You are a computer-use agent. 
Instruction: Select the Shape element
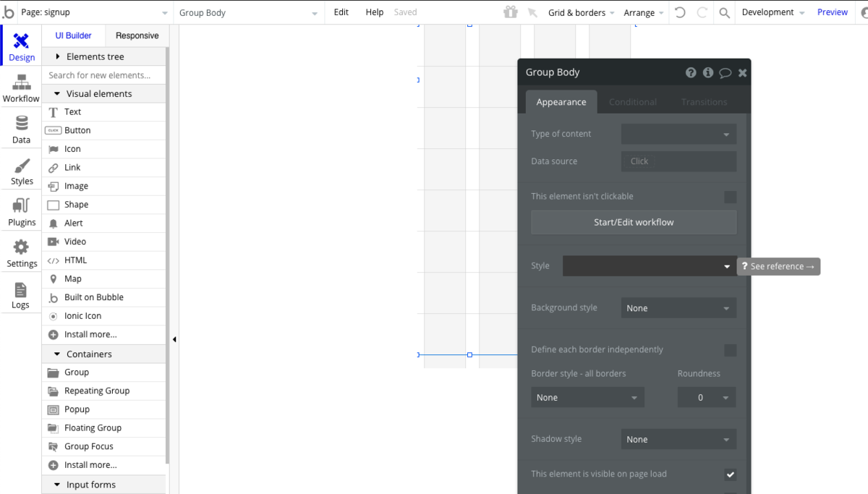tap(104, 205)
